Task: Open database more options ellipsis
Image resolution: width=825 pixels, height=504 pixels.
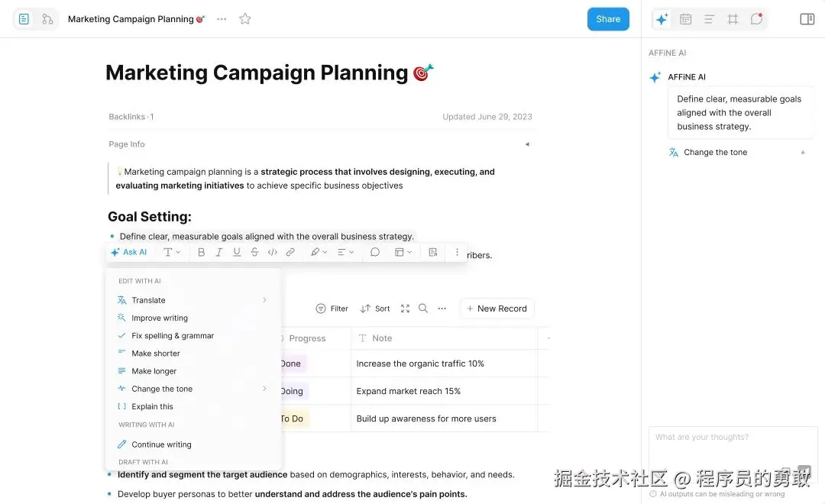Action: click(x=442, y=309)
